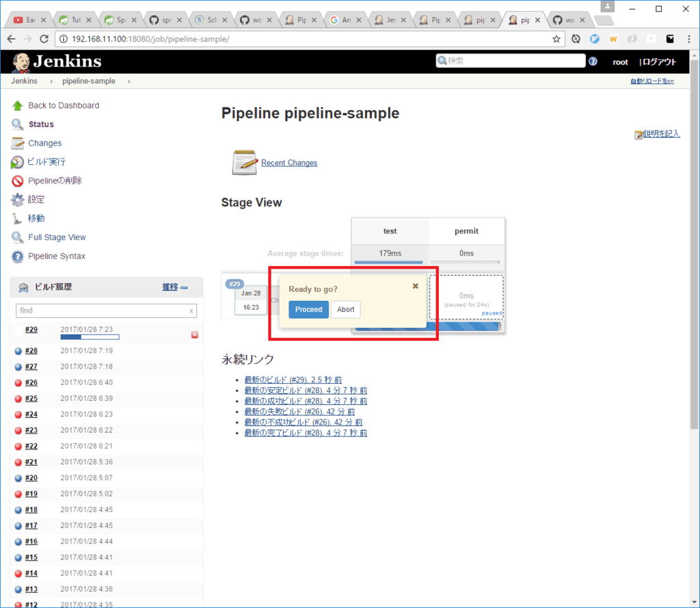Click the search help question mark icon
This screenshot has height=608, width=700.
coord(593,62)
